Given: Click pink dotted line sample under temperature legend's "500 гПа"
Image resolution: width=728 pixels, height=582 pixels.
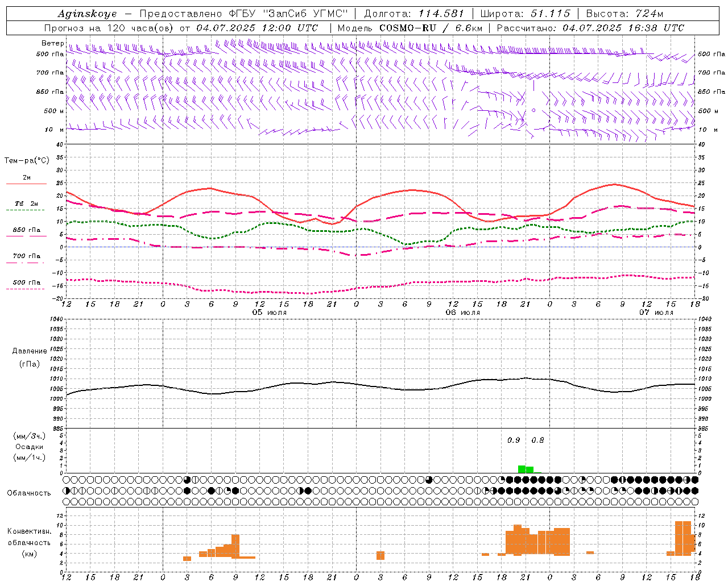Looking at the screenshot, I should click(x=26, y=289).
